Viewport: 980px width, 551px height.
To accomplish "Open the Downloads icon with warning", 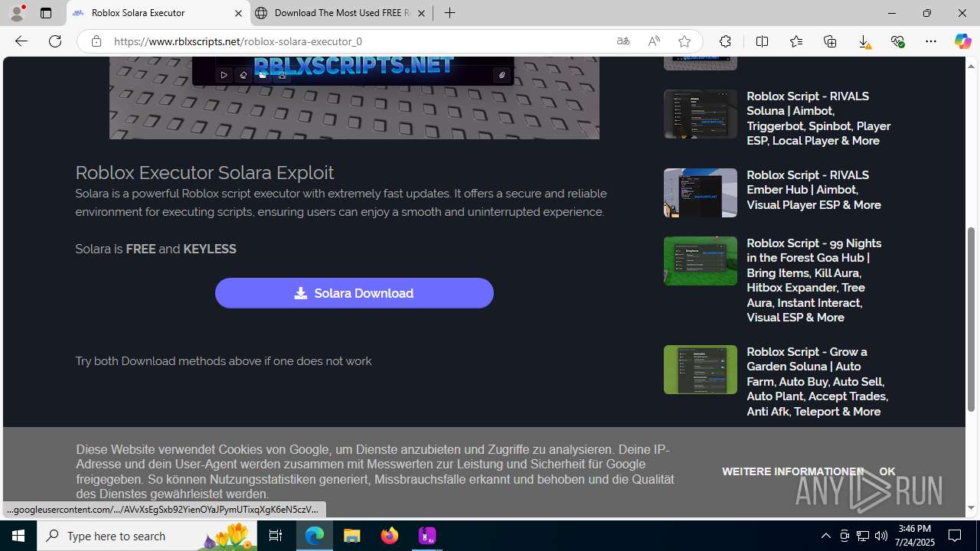I will pyautogui.click(x=864, y=41).
